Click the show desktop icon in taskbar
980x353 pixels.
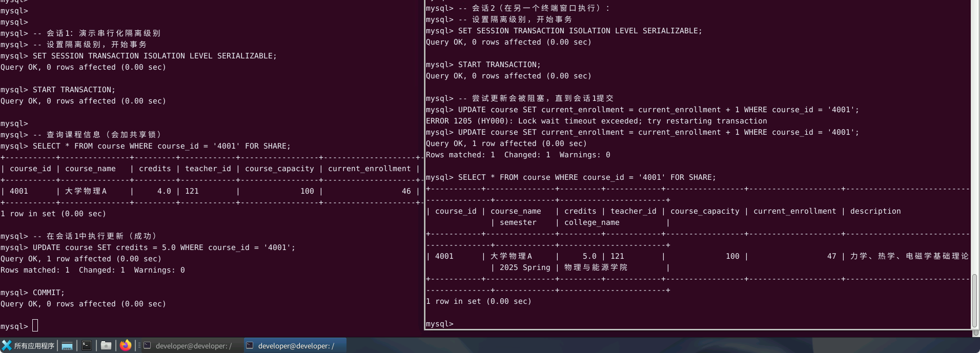[67, 346]
